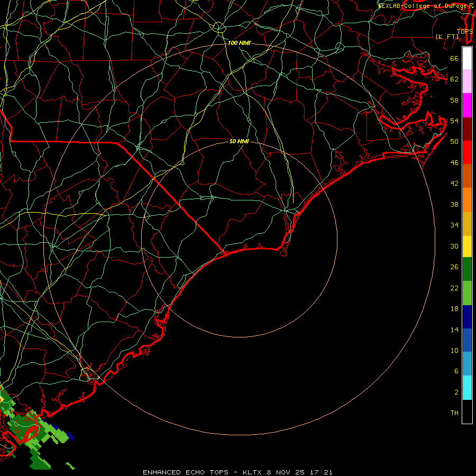Click the 38 value on the legend
This screenshot has width=476, height=476.
pyautogui.click(x=454, y=205)
